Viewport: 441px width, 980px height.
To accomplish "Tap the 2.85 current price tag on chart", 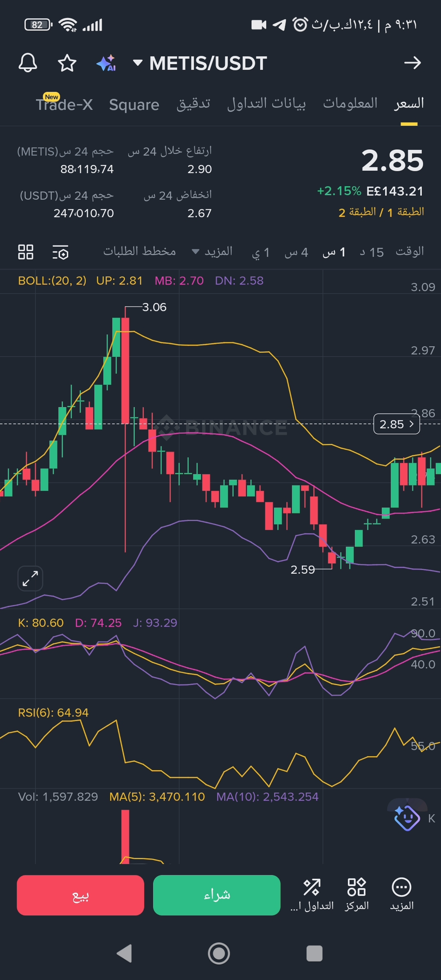I will pos(396,424).
